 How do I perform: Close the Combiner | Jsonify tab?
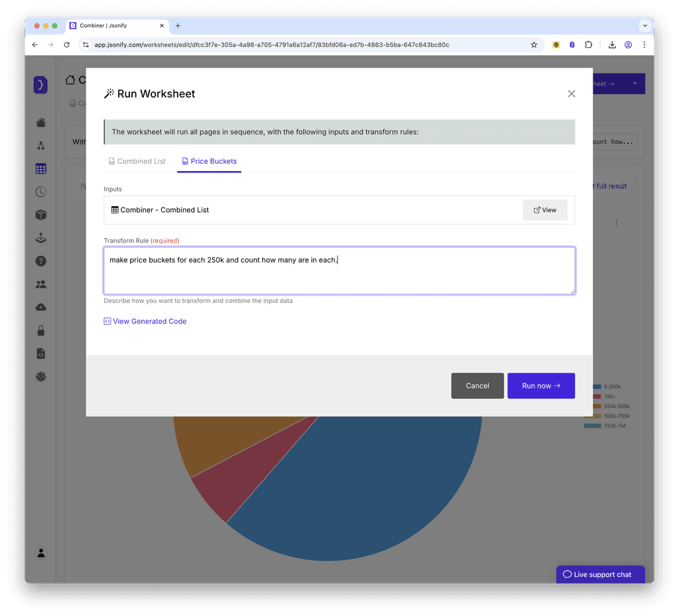click(162, 26)
